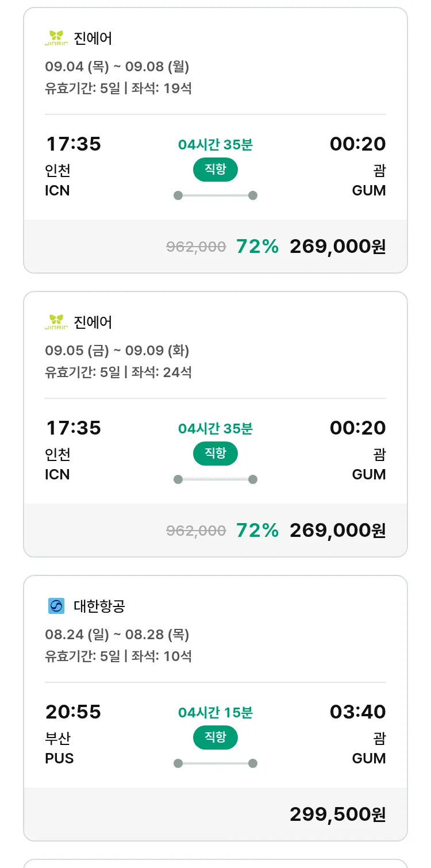Select the 299,500원 price
The width and height of the screenshot is (431, 868).
(x=337, y=814)
